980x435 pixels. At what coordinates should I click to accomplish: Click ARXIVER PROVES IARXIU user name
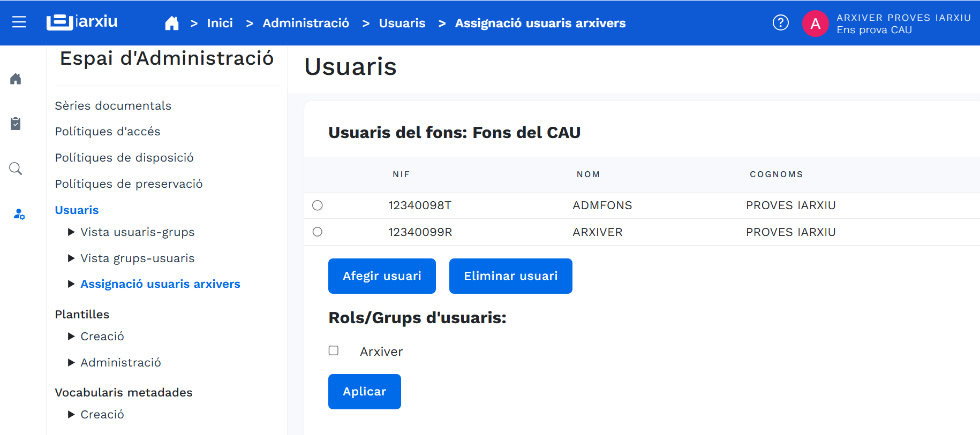point(904,18)
